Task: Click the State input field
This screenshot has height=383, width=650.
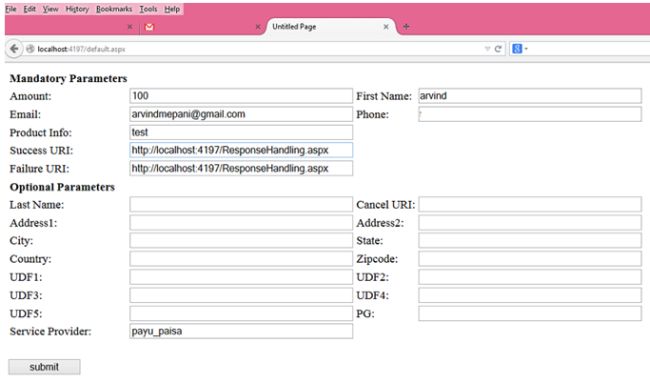Action: [x=530, y=240]
